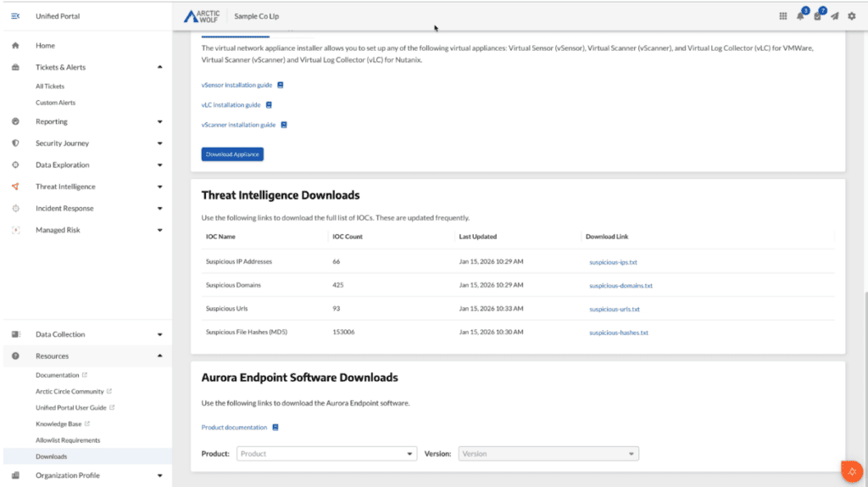Open the settings gear icon
This screenshot has height=487, width=868.
point(852,16)
